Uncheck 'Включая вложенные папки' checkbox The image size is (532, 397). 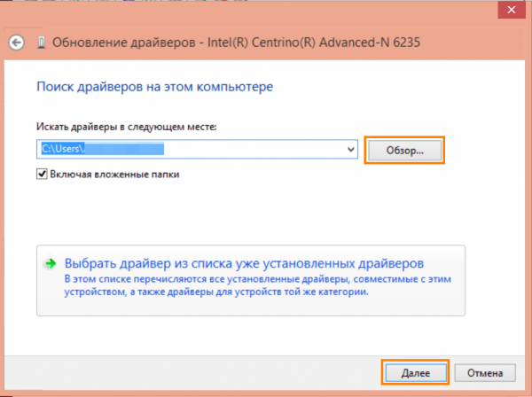click(42, 174)
